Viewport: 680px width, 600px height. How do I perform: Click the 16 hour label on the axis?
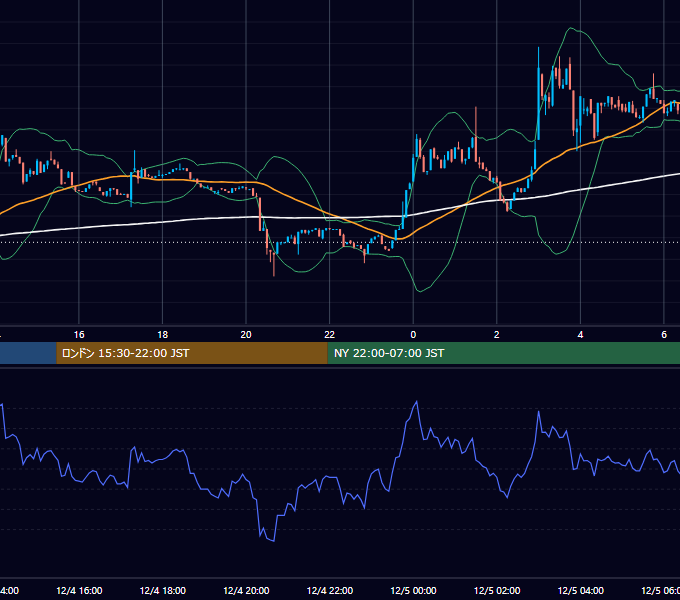coord(79,335)
